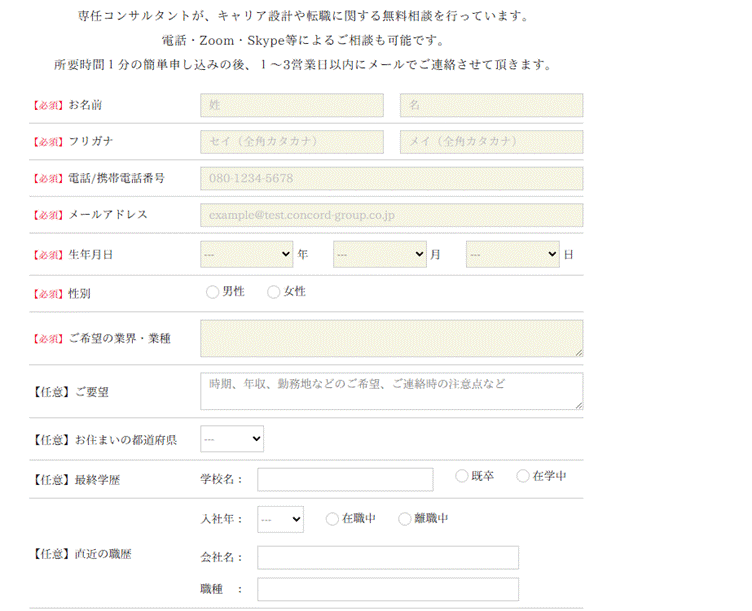Open the birth day dropdown
752x611 pixels.
coord(512,255)
